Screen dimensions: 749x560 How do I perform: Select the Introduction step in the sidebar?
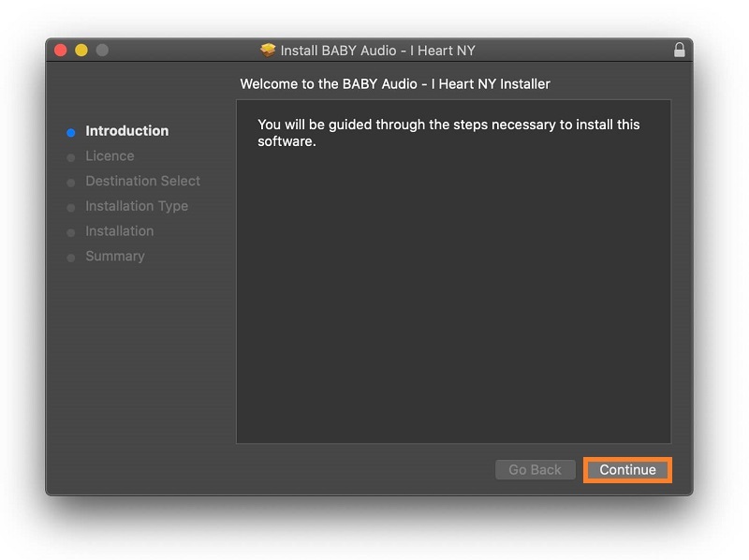click(126, 131)
